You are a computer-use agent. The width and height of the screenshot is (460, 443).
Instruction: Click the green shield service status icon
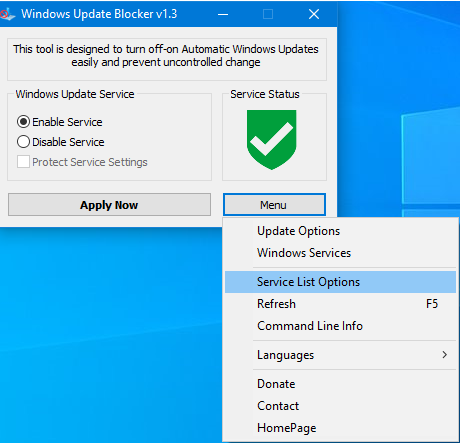[x=271, y=140]
